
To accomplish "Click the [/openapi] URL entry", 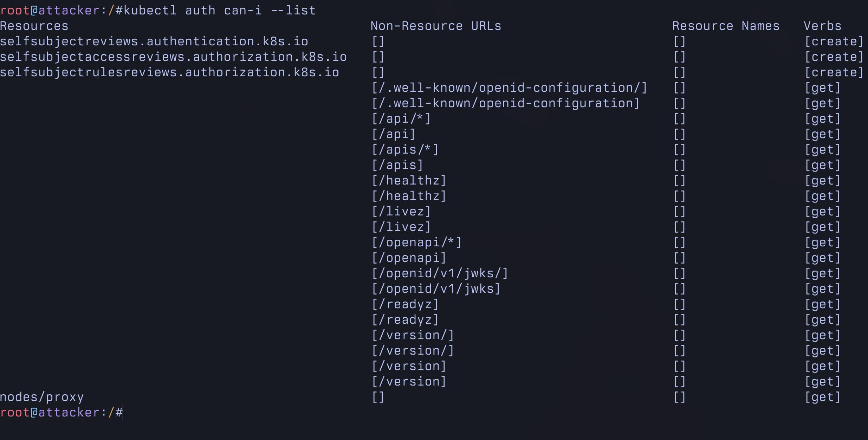I will (409, 258).
